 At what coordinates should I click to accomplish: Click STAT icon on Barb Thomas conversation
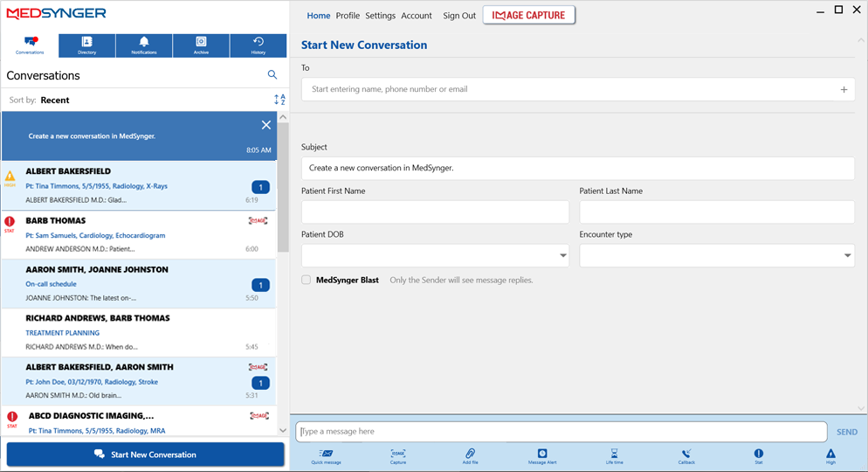coord(10,223)
